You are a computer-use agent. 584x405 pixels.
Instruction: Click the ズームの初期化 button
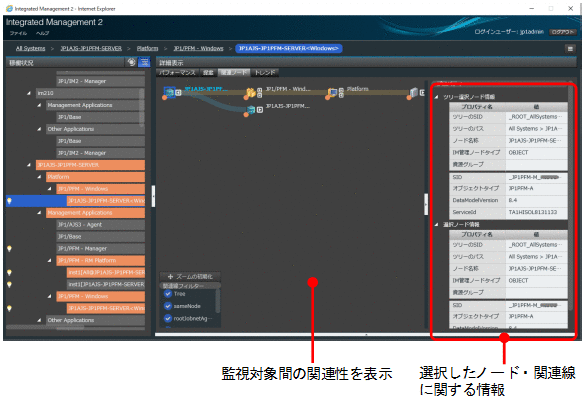190,276
